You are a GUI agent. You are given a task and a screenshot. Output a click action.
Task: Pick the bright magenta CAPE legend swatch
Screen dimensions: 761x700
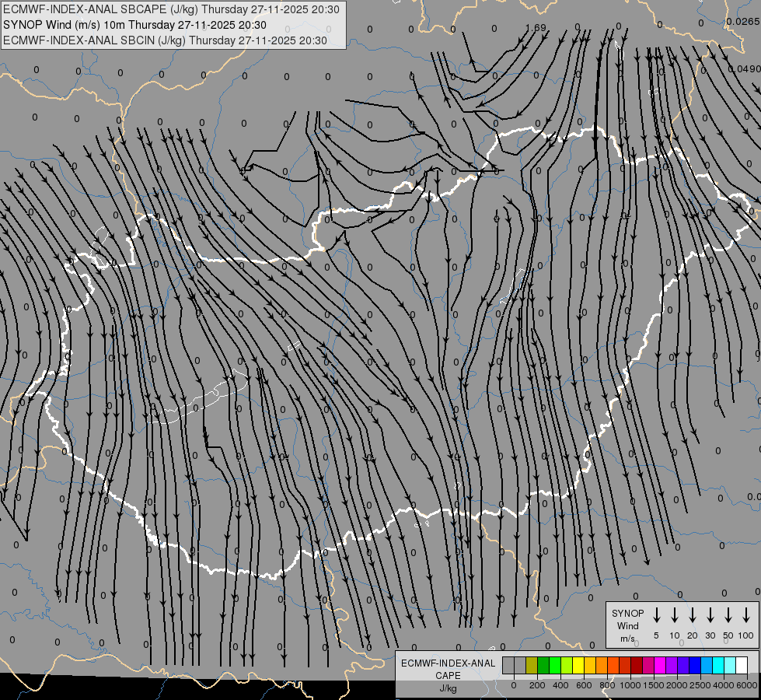[660, 665]
